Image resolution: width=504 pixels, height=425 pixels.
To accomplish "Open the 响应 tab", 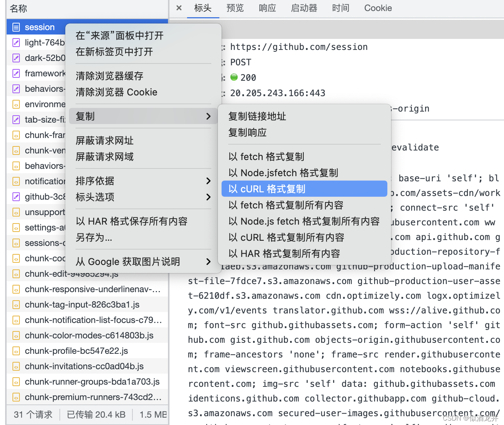I will coord(267,8).
